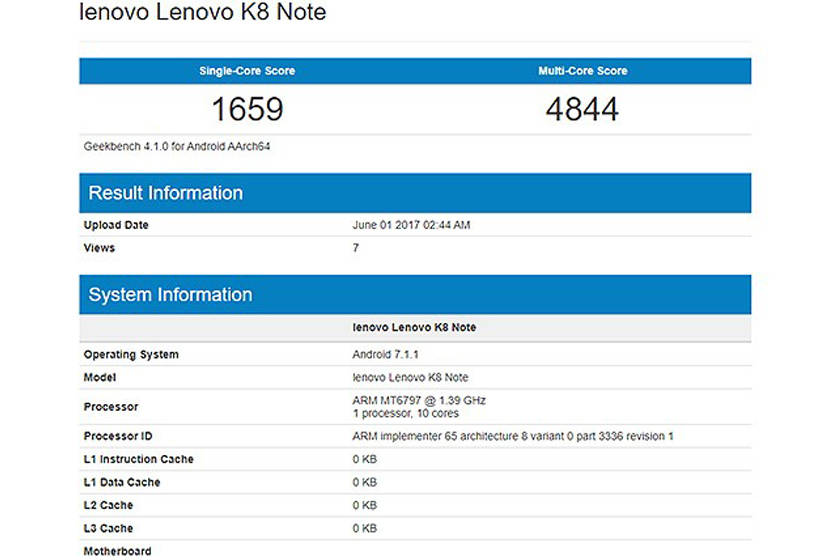Screen dimensions: 840x560
Task: Select the 'Operating System' row label
Action: tap(131, 355)
